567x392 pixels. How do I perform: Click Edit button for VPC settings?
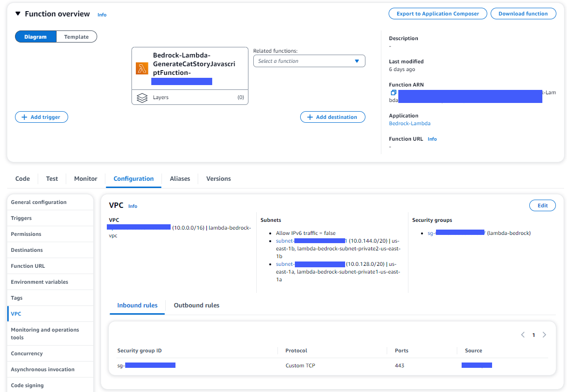pos(542,205)
